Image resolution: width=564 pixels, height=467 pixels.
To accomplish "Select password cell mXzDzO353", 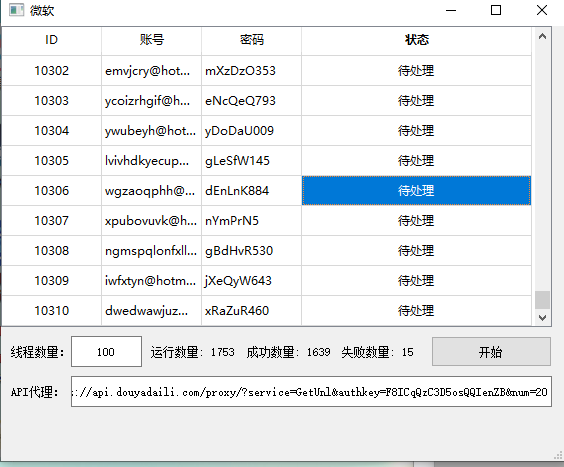I will click(x=251, y=71).
